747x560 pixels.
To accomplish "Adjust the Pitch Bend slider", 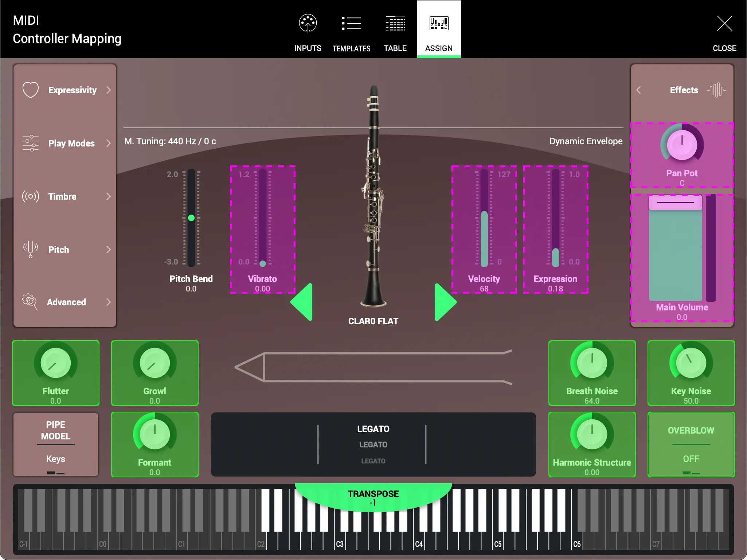I will pos(191,218).
